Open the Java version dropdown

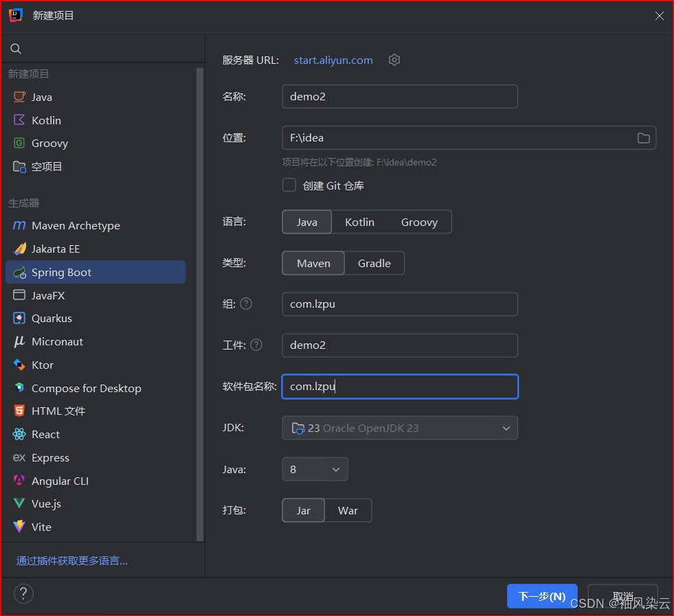(315, 470)
